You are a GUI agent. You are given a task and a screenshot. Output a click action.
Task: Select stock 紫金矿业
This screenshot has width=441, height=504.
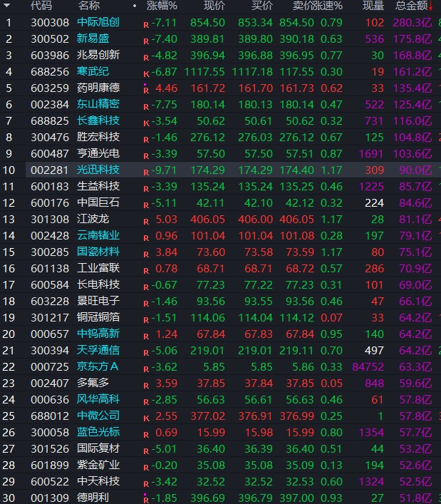click(98, 465)
